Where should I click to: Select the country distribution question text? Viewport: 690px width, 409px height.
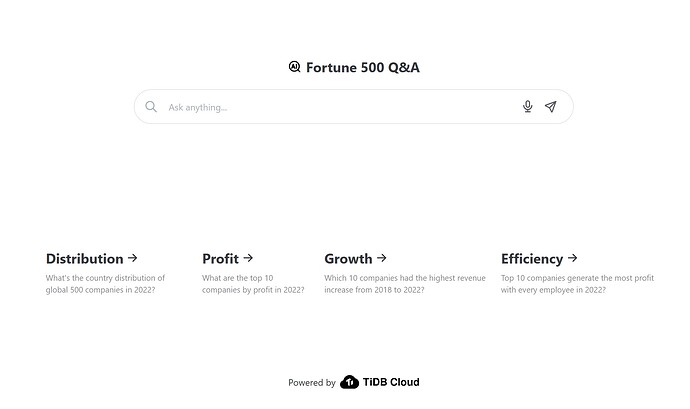pyautogui.click(x=105, y=284)
